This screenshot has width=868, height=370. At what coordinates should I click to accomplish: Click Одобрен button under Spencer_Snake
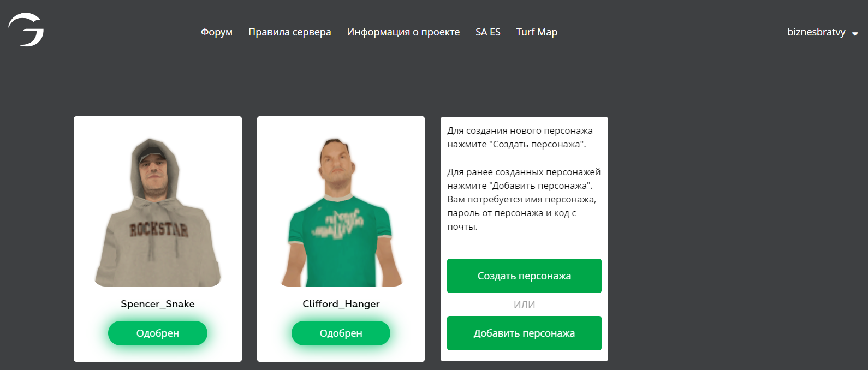pos(158,333)
